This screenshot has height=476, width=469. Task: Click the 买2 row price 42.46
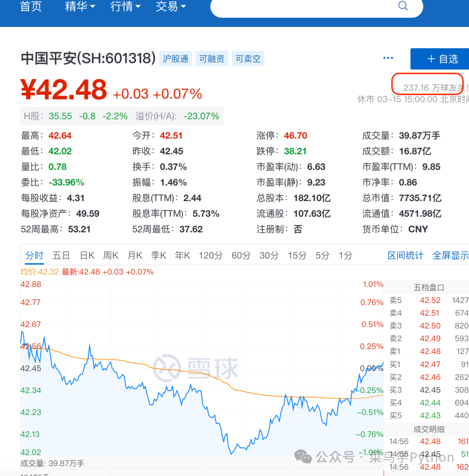[430, 377]
